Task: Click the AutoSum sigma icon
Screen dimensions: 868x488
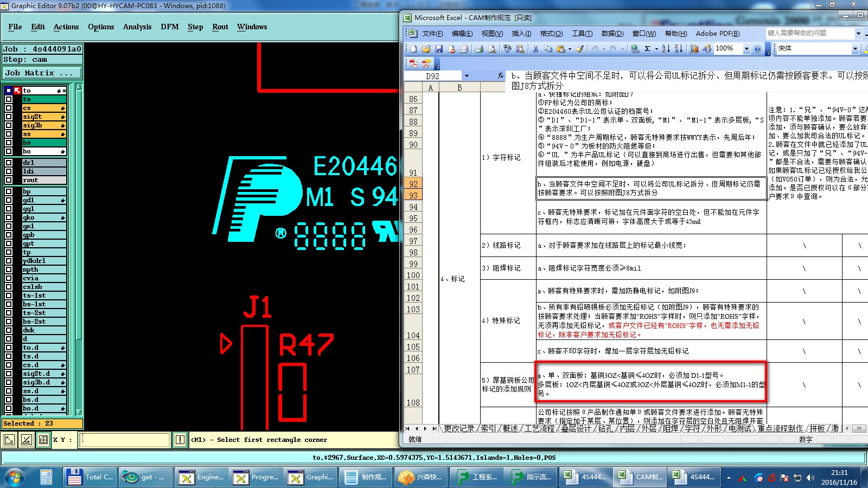Action: [x=647, y=49]
